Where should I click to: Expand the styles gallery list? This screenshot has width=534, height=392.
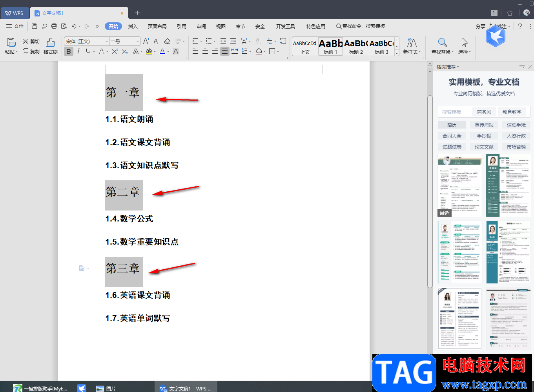click(x=397, y=53)
